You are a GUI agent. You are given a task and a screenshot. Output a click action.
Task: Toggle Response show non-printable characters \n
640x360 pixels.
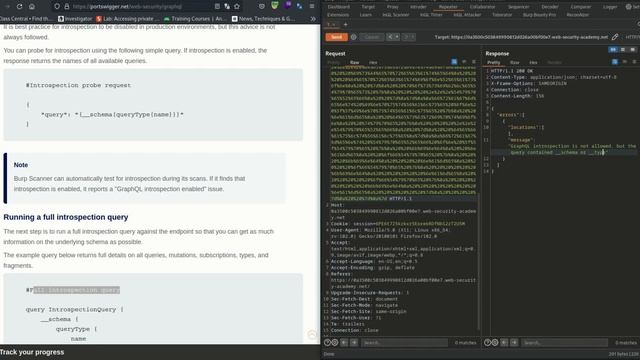(x=624, y=62)
